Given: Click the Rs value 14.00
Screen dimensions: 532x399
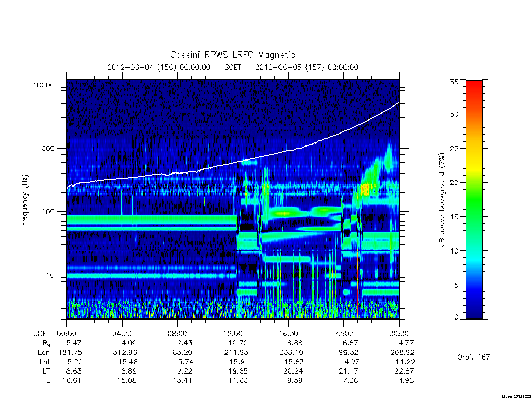Looking at the screenshot, I should 127,343.
